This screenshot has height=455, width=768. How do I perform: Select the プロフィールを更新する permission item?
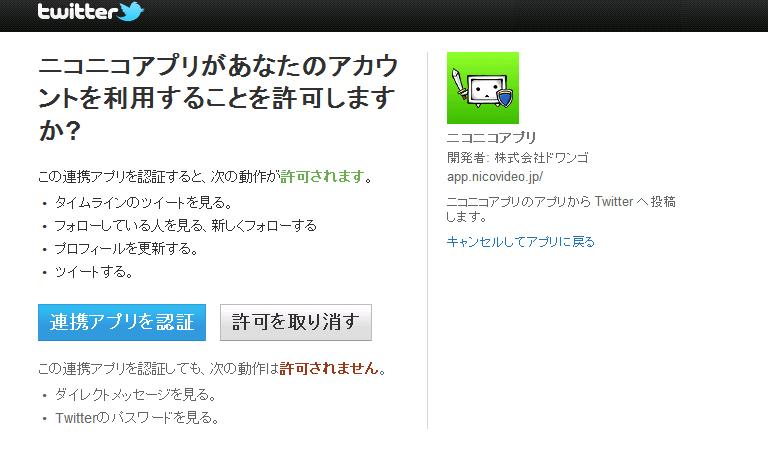point(126,249)
